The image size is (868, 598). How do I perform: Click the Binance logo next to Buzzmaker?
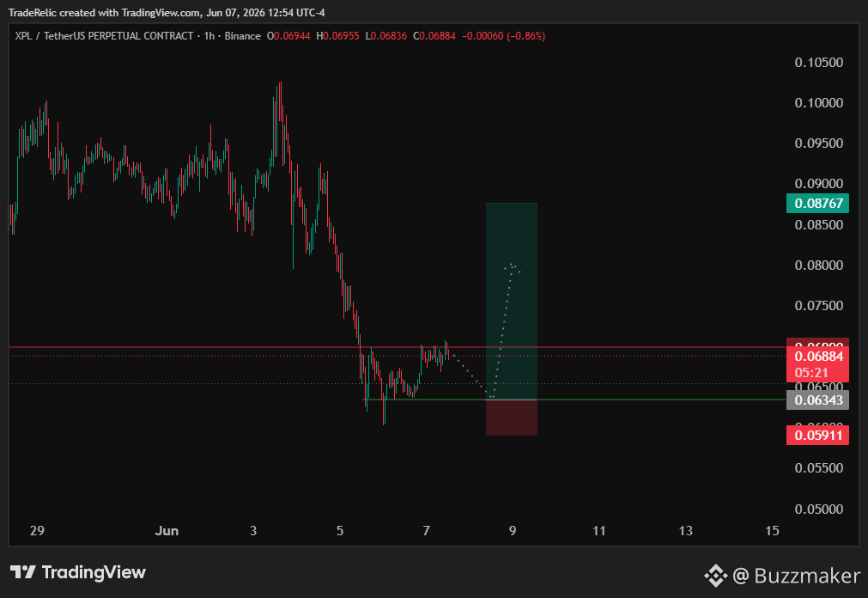tap(715, 576)
